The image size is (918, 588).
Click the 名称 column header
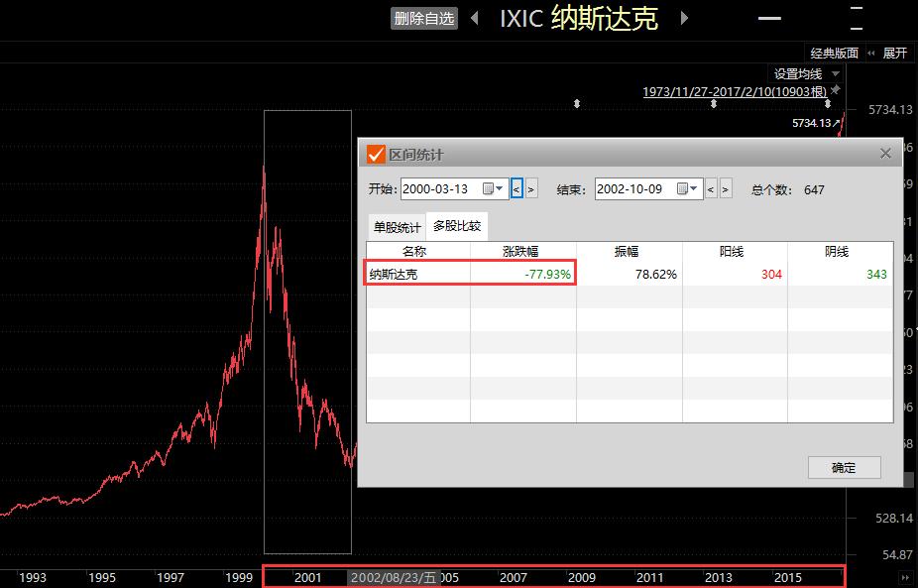pyautogui.click(x=414, y=251)
